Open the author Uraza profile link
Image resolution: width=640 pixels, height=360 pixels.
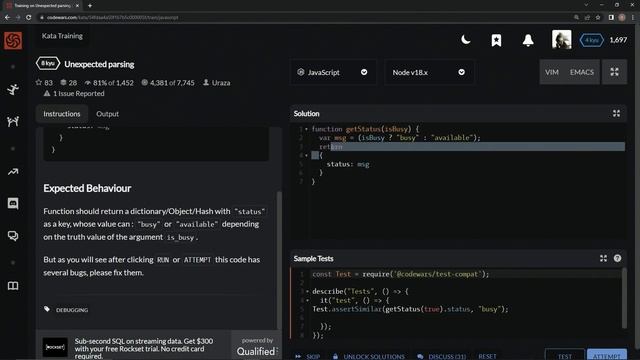(x=217, y=82)
